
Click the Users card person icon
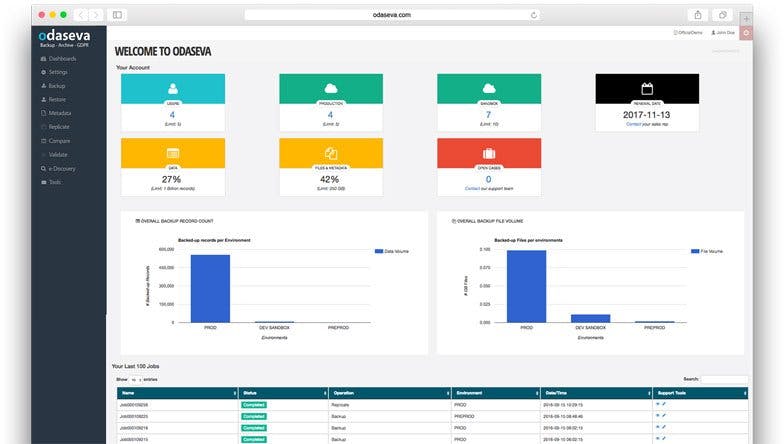[173, 88]
